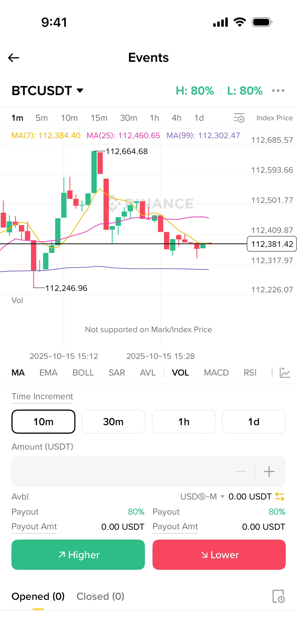Tap the yellow transfer arrows icon
297x644 pixels.
click(280, 497)
